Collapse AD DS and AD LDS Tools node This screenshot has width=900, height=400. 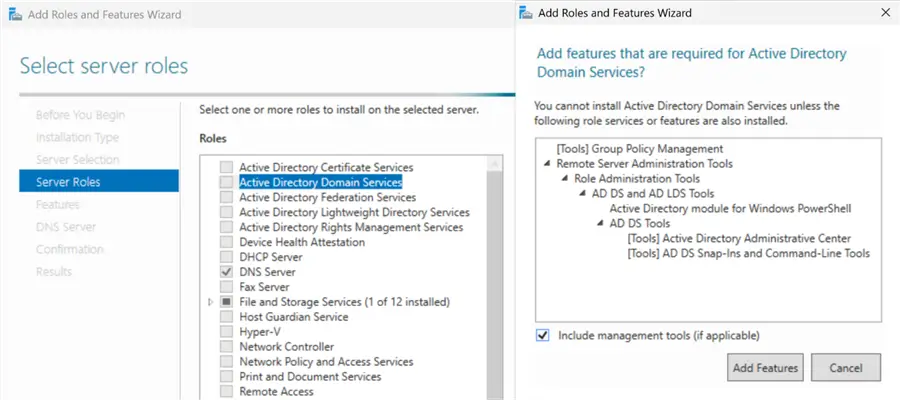583,193
